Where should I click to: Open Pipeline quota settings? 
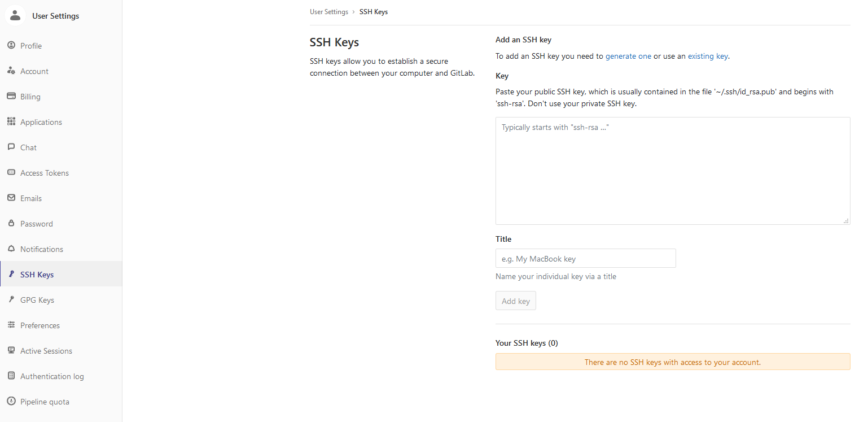coord(45,402)
